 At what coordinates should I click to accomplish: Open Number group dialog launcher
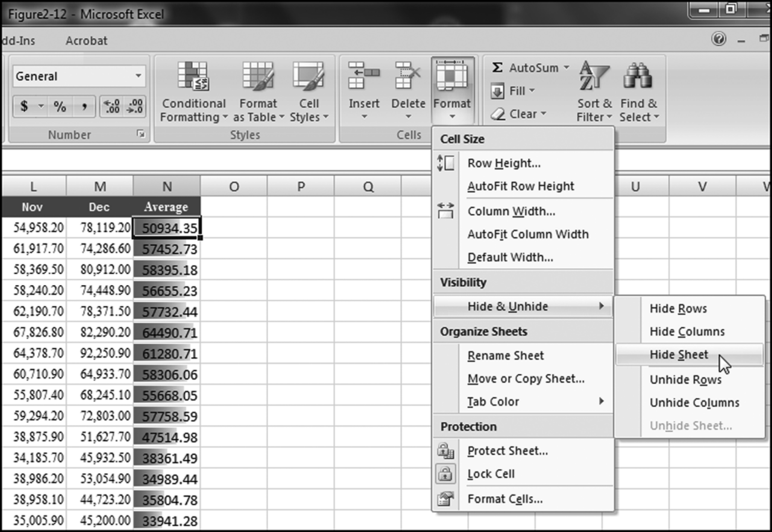point(141,134)
